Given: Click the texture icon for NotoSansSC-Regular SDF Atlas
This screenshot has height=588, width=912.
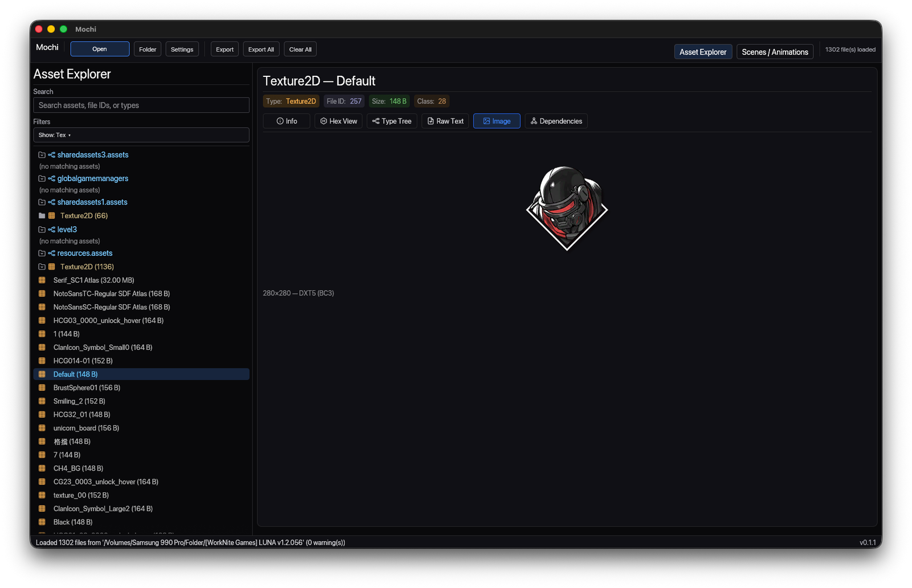Looking at the screenshot, I should 42,307.
